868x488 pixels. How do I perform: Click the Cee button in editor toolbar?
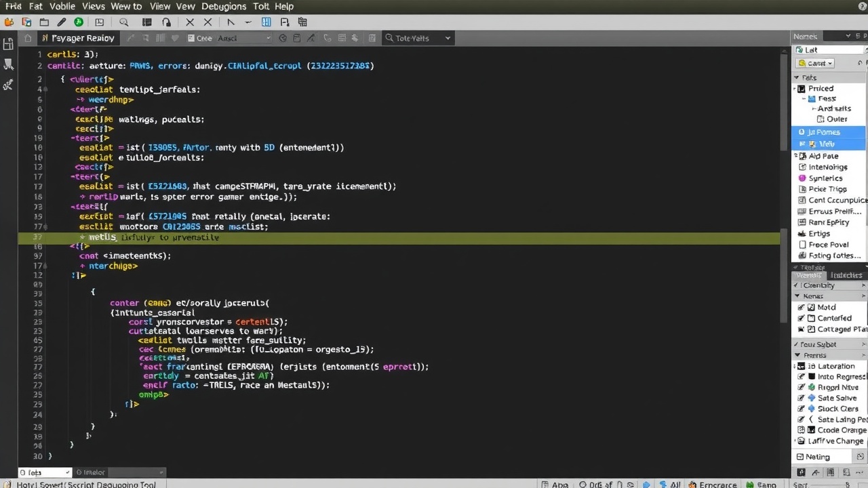[200, 39]
